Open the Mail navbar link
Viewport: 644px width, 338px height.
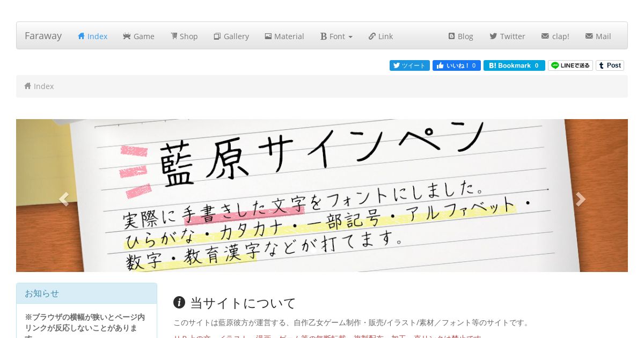pos(598,36)
